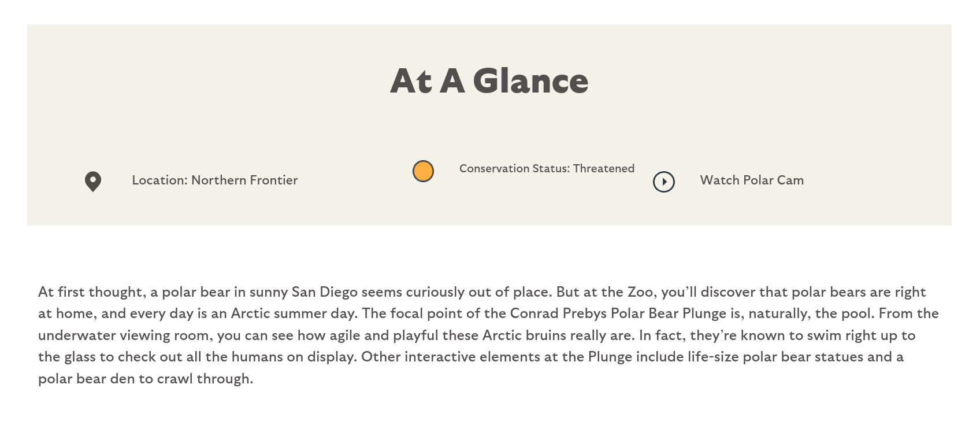The image size is (980, 421).
Task: Open the Watch Polar Cam link
Action: pyautogui.click(x=752, y=180)
